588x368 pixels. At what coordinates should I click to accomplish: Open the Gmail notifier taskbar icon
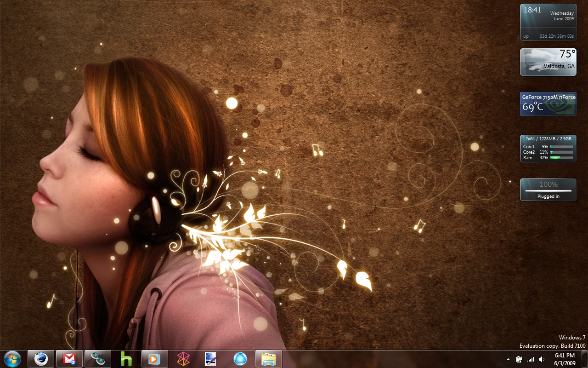69,358
